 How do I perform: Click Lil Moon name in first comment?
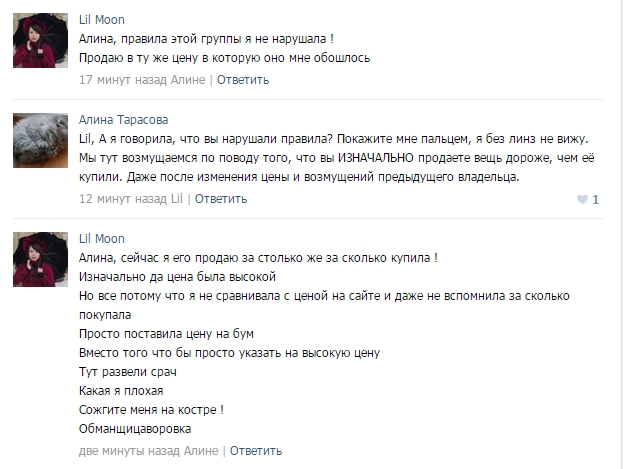point(101,20)
